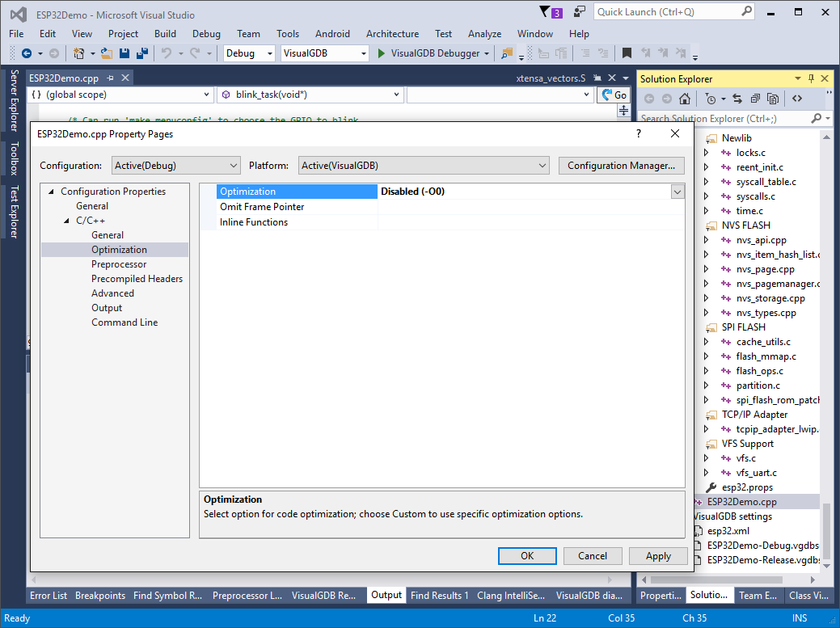Image resolution: width=840 pixels, height=628 pixels.
Task: Expand the locks.c node in Solution Explorer
Action: pos(706,153)
